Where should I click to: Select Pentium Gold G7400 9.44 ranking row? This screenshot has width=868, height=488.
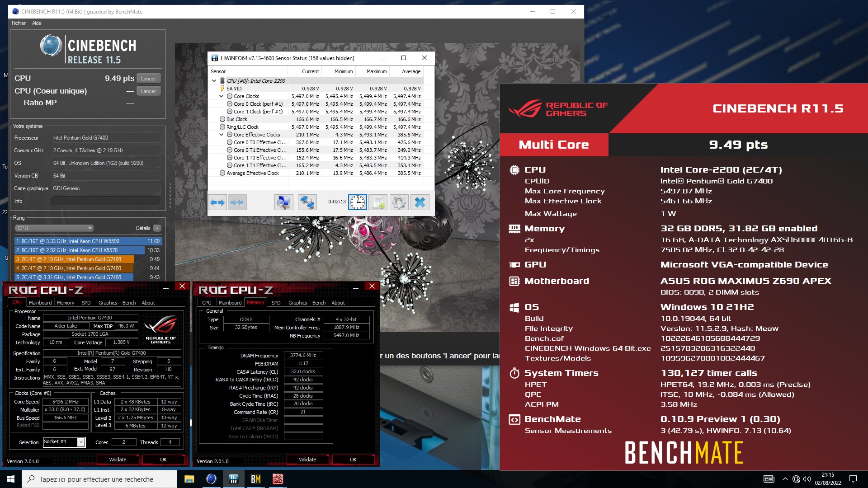click(x=88, y=268)
